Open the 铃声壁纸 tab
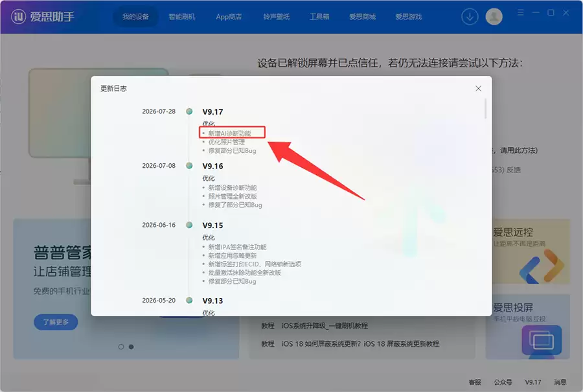The height and width of the screenshot is (392, 583). point(276,17)
